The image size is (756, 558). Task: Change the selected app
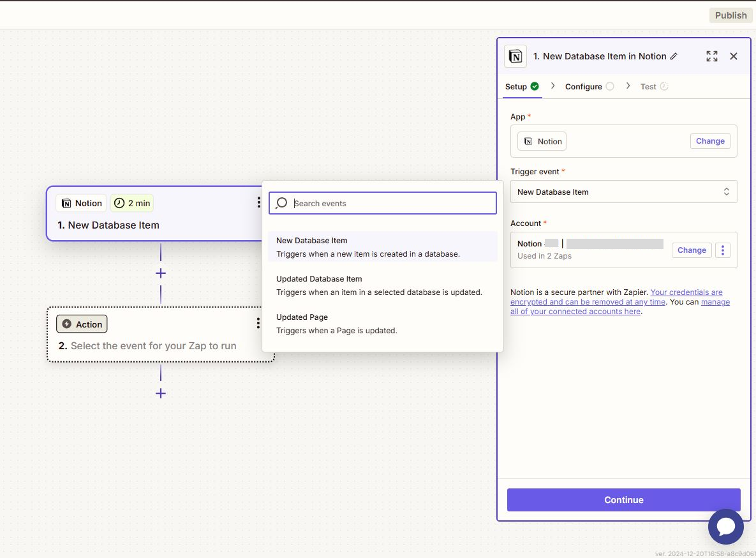click(710, 141)
